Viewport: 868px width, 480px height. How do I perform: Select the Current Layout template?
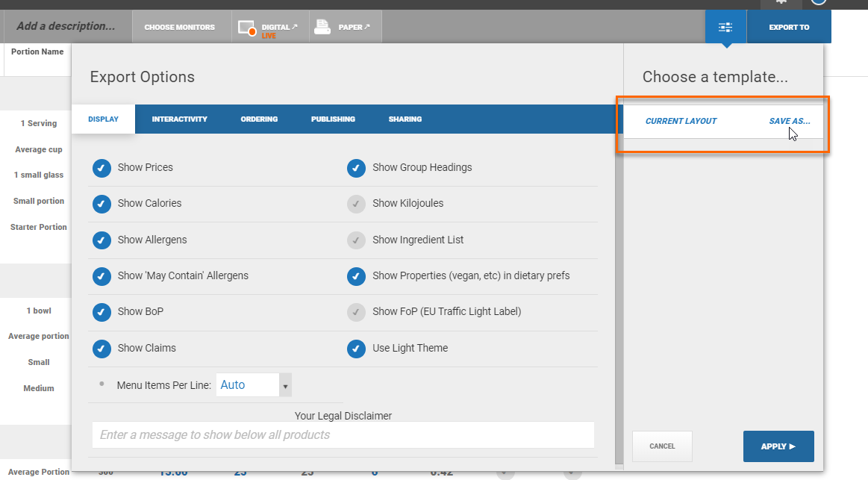[x=681, y=121]
